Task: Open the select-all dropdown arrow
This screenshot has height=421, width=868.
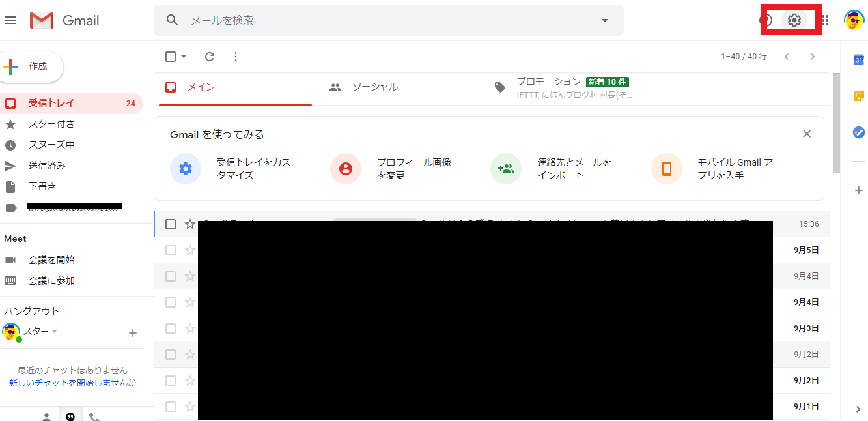Action: coord(184,57)
